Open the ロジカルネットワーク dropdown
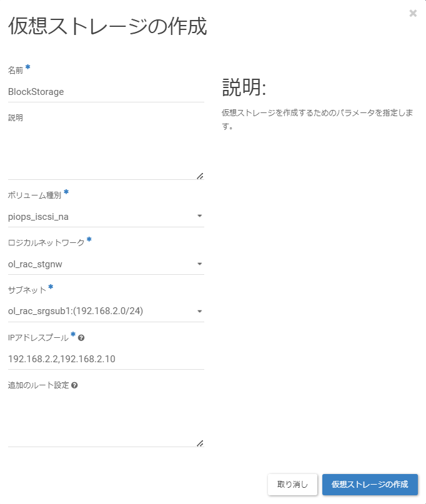426x504 pixels. (106, 264)
